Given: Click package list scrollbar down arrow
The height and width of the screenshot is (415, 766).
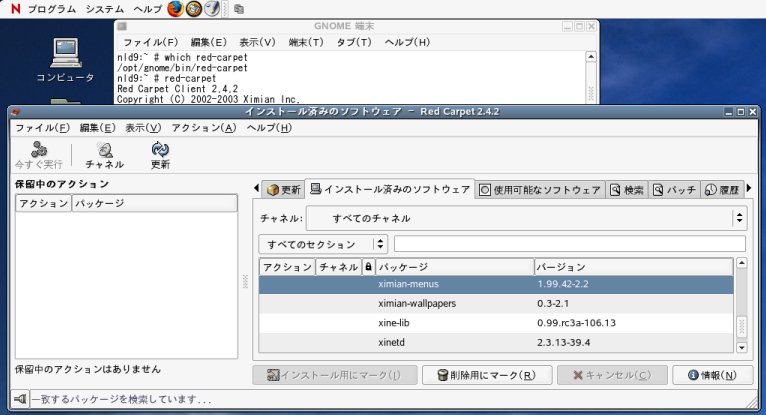Looking at the screenshot, I should pyautogui.click(x=742, y=348).
